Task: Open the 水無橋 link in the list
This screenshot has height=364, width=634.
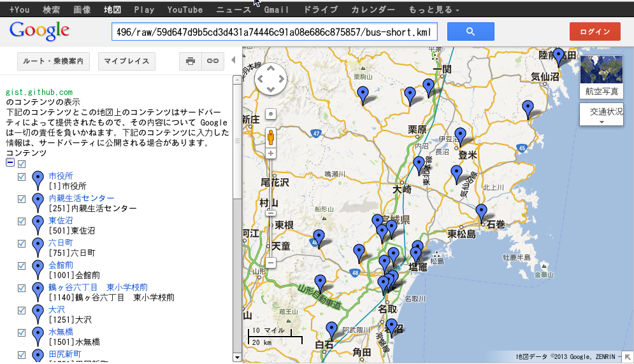Action: [x=61, y=332]
